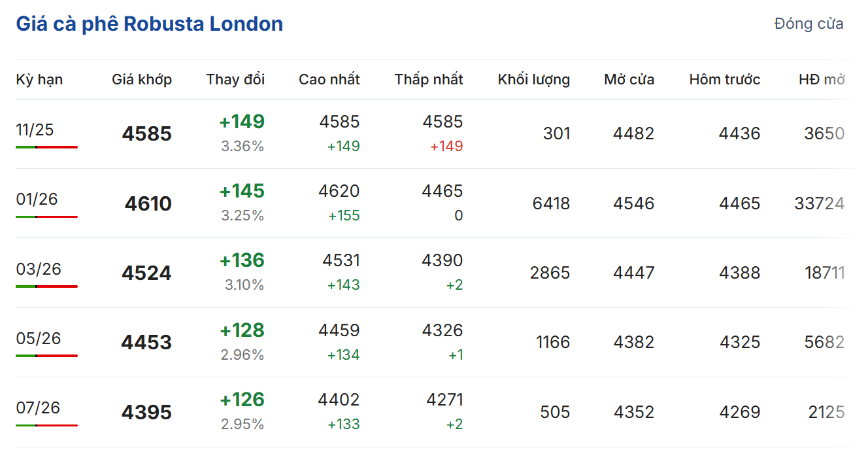868x450 pixels.
Task: Click the price range bar under 05/26
Action: pyautogui.click(x=46, y=356)
